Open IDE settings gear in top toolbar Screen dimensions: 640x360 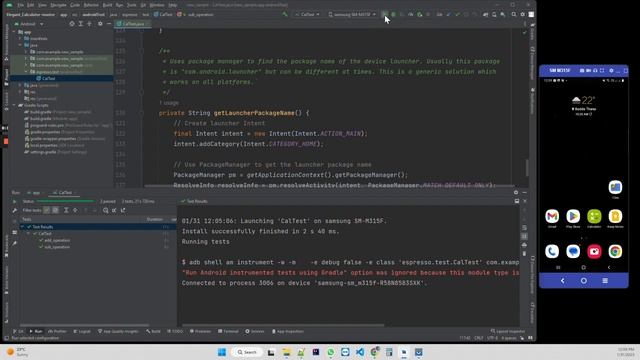tap(522, 14)
